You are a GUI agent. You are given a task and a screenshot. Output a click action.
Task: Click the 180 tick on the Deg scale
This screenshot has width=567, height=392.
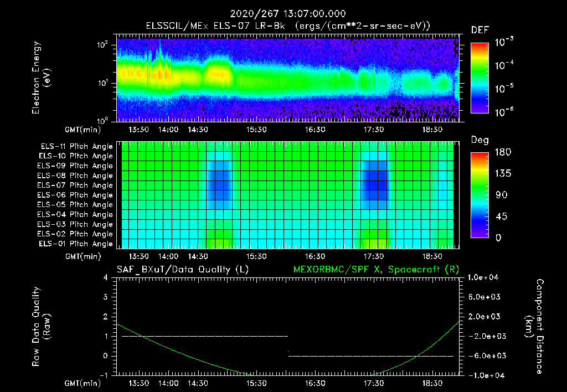[x=503, y=152]
